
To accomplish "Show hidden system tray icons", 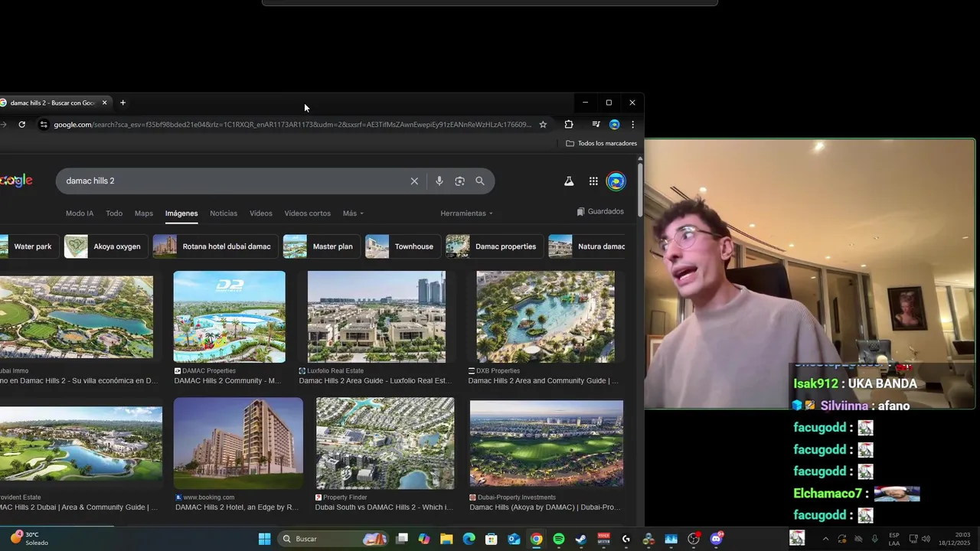I will point(825,539).
